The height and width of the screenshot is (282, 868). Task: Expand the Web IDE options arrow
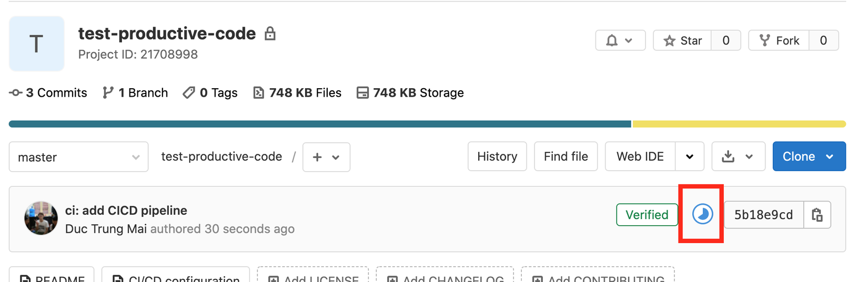coord(689,156)
